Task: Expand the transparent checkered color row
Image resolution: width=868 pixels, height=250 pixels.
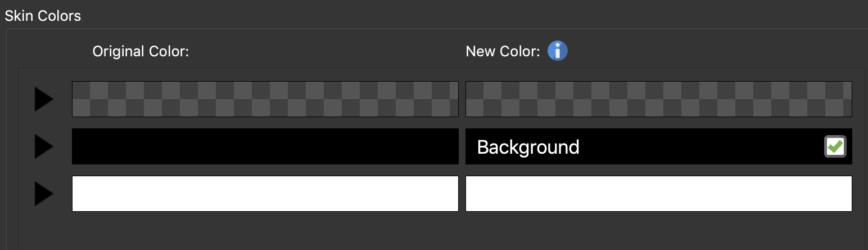Action: [x=43, y=99]
